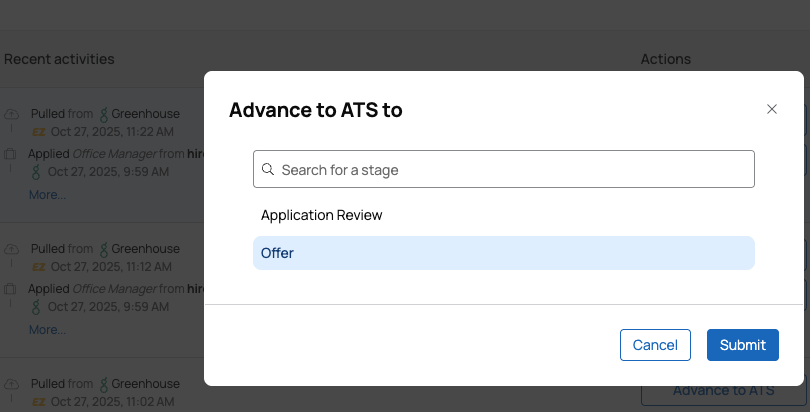Open the More link under 11:12 AM activity
The image size is (810, 412).
pyautogui.click(x=48, y=329)
